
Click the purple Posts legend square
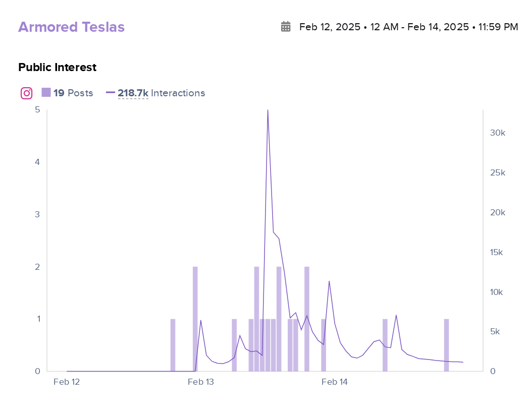[46, 92]
